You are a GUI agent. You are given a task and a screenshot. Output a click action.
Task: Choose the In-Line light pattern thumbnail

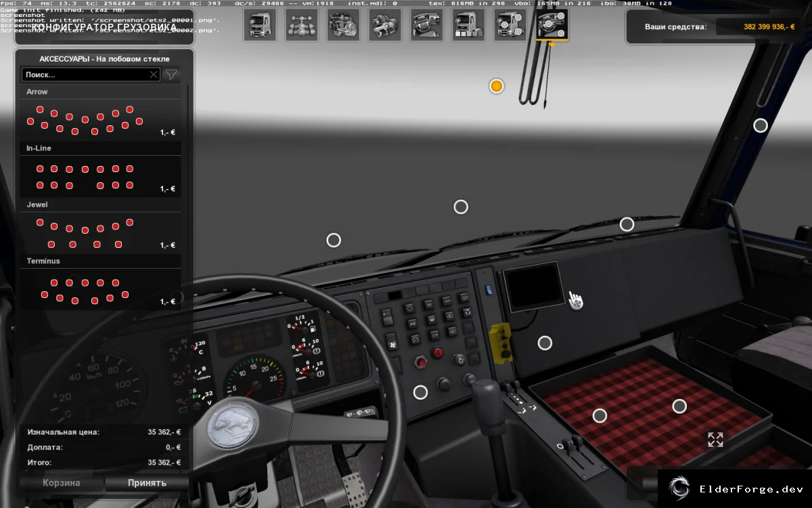tap(101, 176)
